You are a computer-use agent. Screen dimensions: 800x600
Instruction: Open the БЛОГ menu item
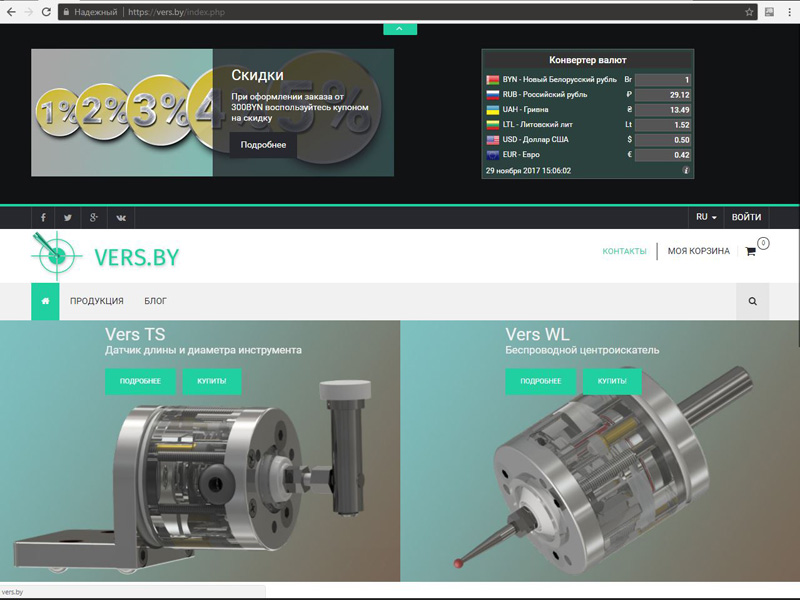click(155, 301)
